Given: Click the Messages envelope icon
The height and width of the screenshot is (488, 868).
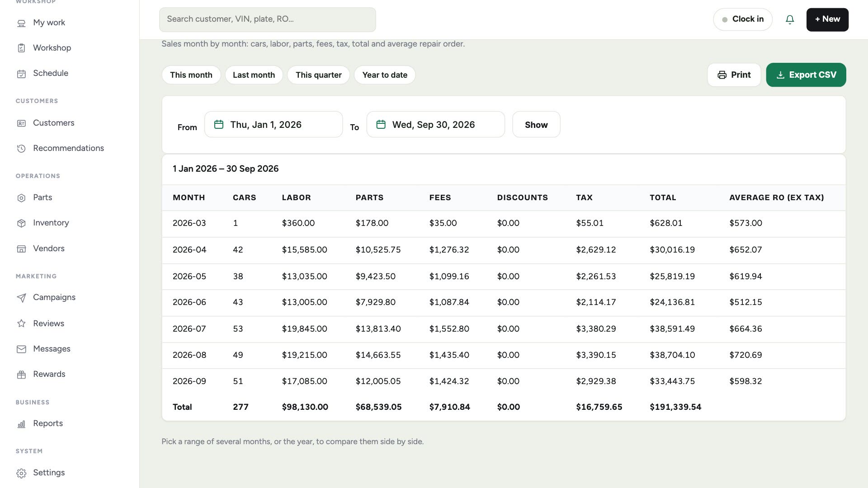Looking at the screenshot, I should click(x=21, y=349).
